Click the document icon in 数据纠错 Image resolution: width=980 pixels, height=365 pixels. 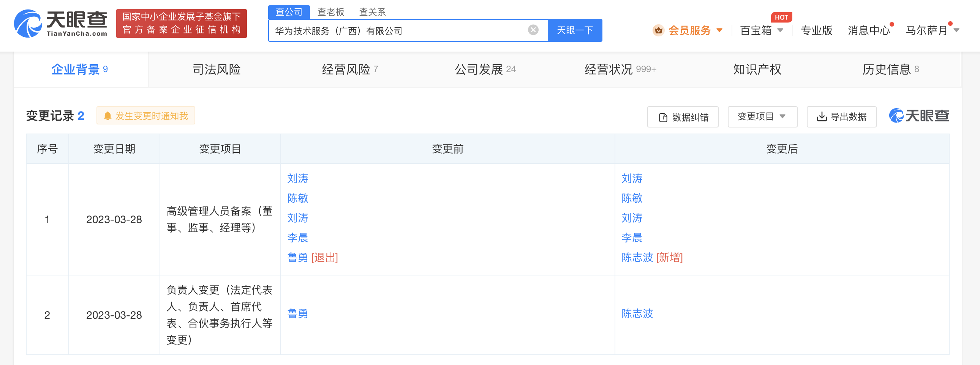(663, 117)
